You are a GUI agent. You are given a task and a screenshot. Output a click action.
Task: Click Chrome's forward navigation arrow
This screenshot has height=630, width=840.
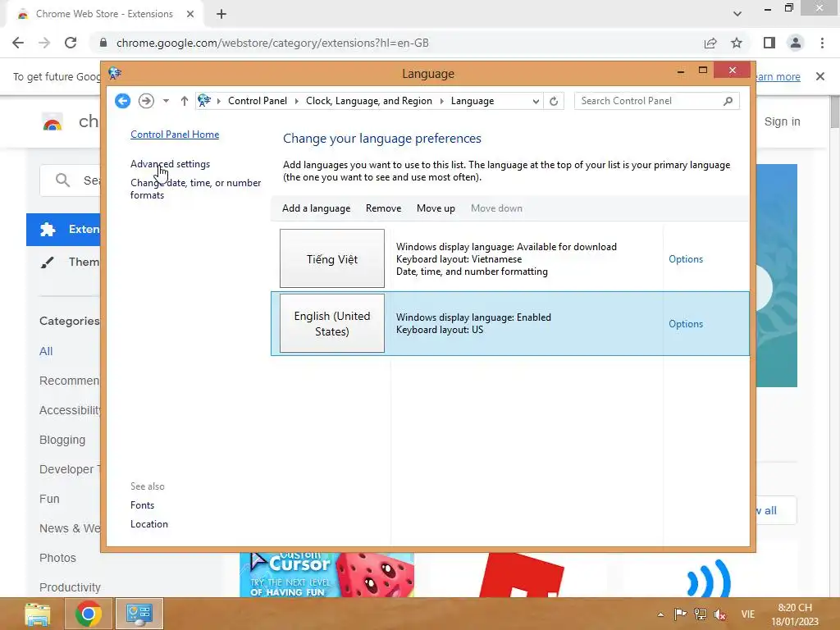(x=44, y=43)
